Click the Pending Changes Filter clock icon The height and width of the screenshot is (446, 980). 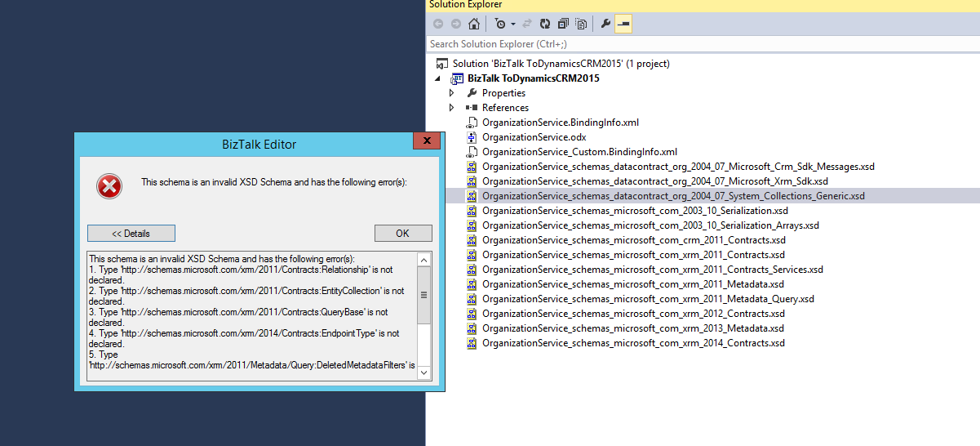pos(499,24)
